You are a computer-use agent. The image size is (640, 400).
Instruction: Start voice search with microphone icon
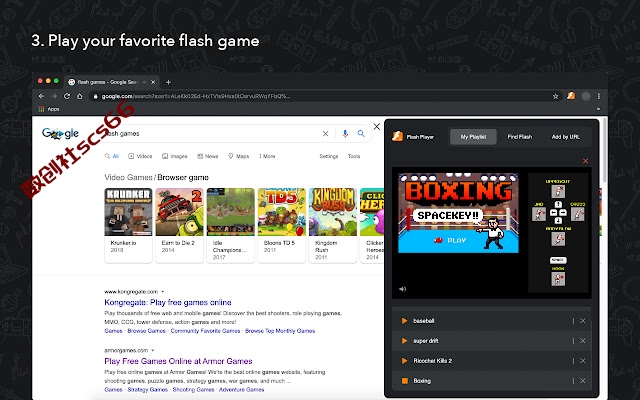[x=345, y=133]
